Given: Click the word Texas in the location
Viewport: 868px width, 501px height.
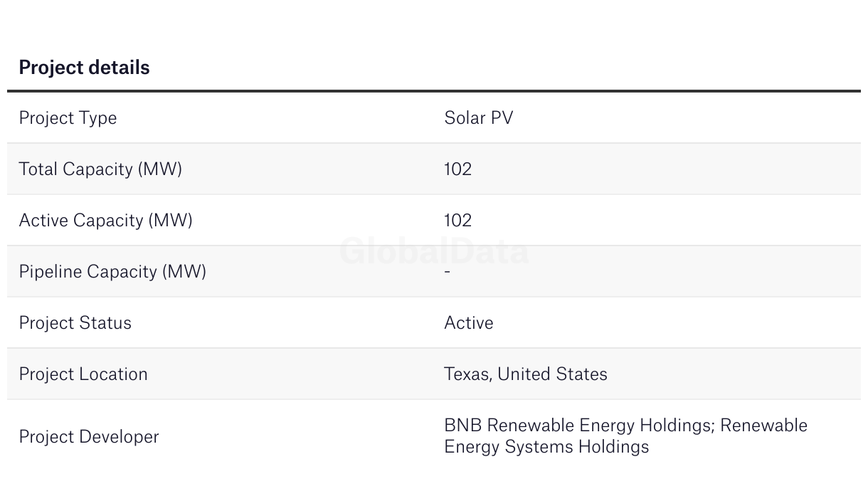Looking at the screenshot, I should 466,374.
